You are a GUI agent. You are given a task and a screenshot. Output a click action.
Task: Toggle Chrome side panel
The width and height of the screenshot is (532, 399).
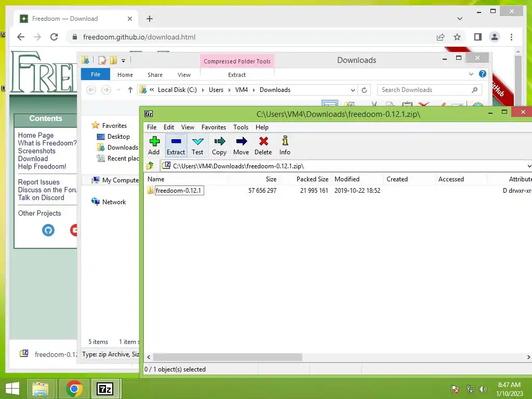[478, 37]
